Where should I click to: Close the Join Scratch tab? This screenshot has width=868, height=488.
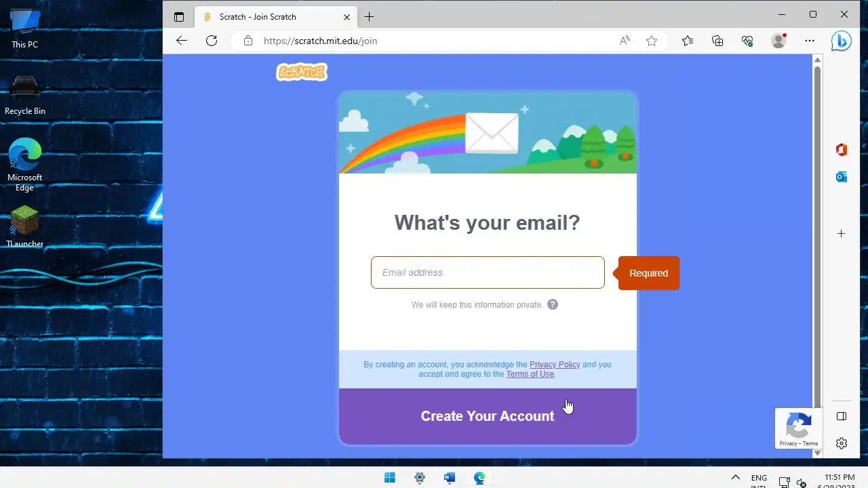pyautogui.click(x=347, y=17)
